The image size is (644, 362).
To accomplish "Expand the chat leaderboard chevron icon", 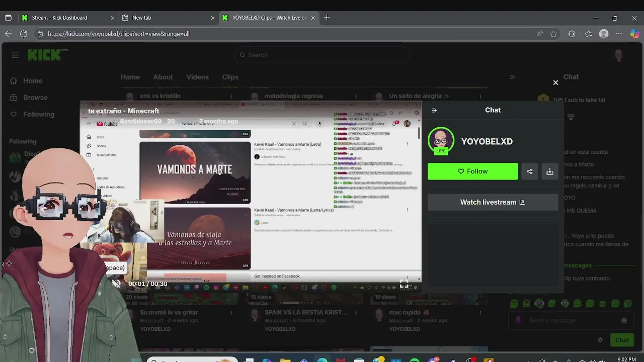I will point(571,117).
